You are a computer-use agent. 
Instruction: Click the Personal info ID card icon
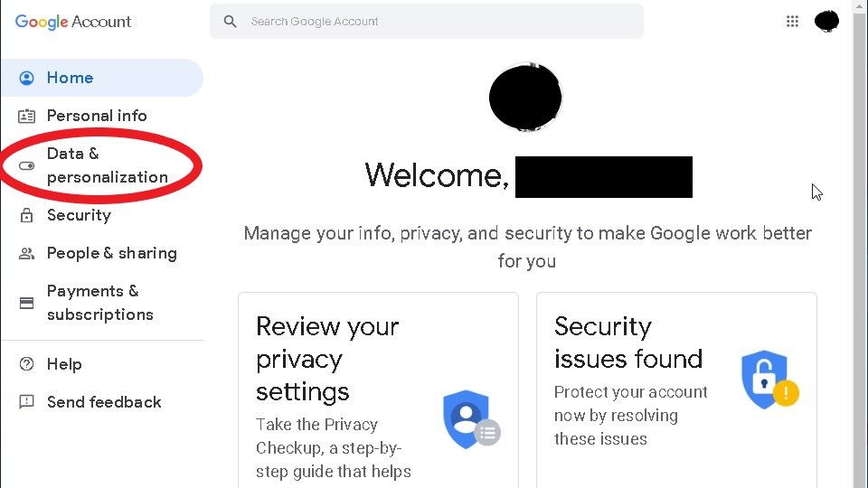click(27, 116)
